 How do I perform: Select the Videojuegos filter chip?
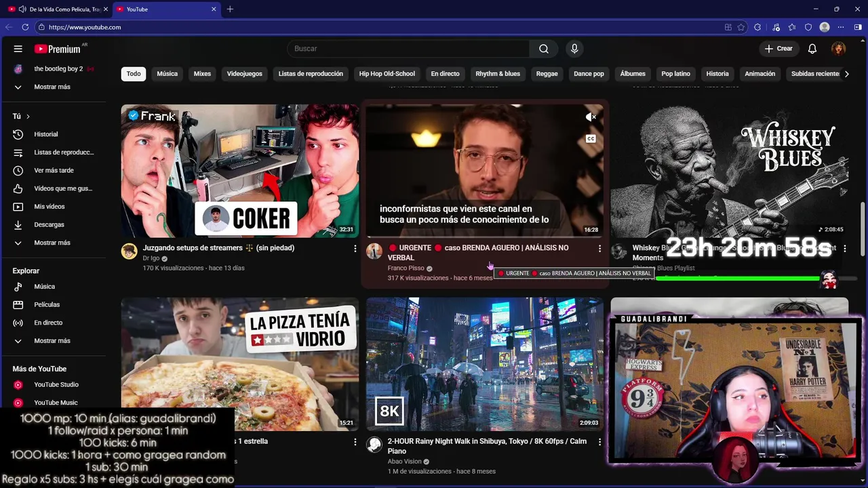pos(244,74)
